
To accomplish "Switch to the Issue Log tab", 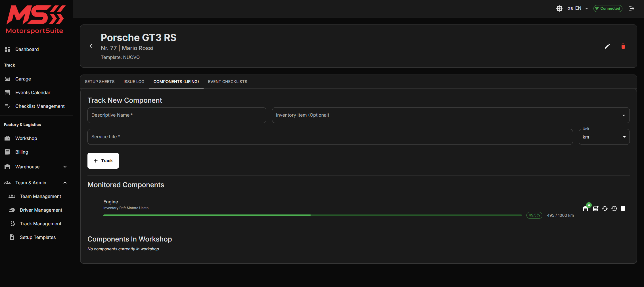I will pos(134,82).
